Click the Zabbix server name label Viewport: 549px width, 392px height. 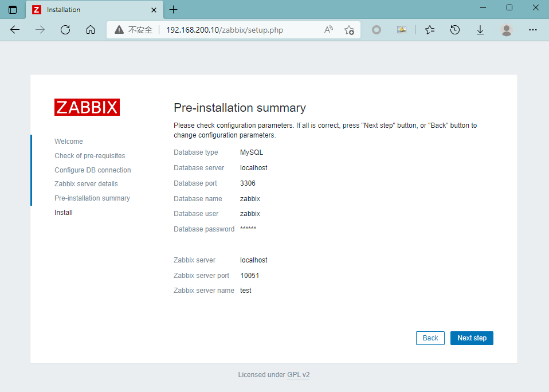(x=204, y=291)
